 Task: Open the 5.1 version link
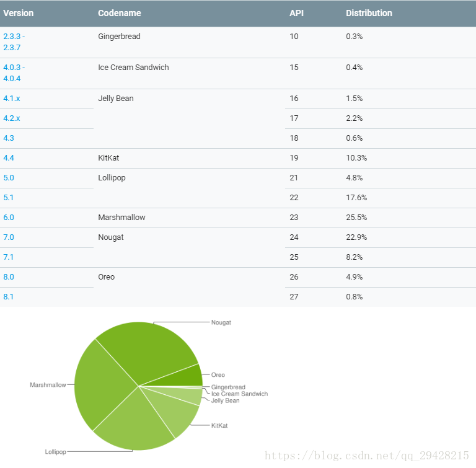(x=8, y=197)
